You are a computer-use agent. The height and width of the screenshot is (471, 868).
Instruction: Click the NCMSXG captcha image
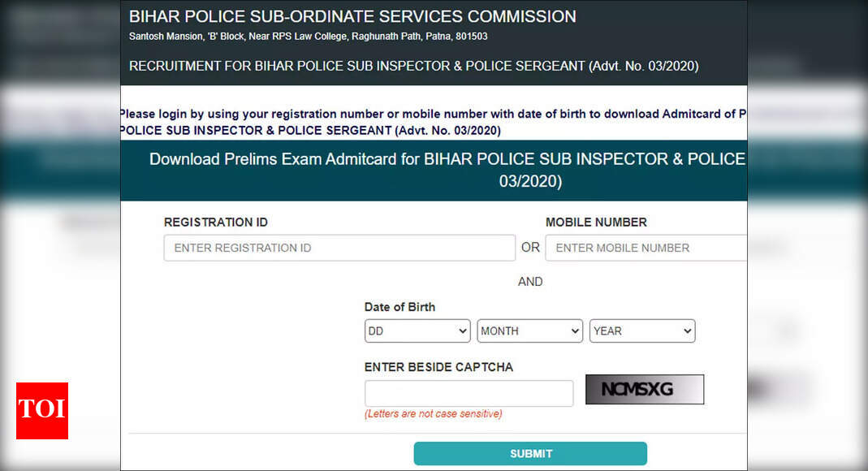point(645,390)
